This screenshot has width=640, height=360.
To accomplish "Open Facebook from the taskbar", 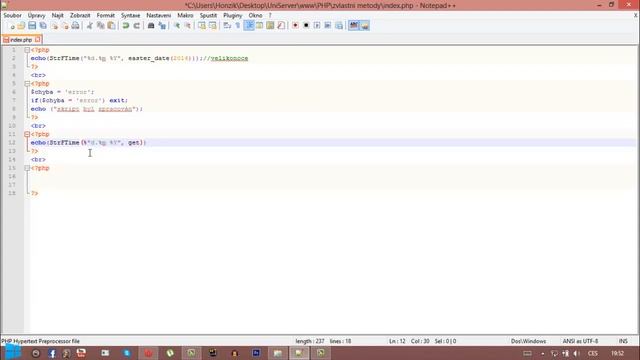I will point(52,353).
